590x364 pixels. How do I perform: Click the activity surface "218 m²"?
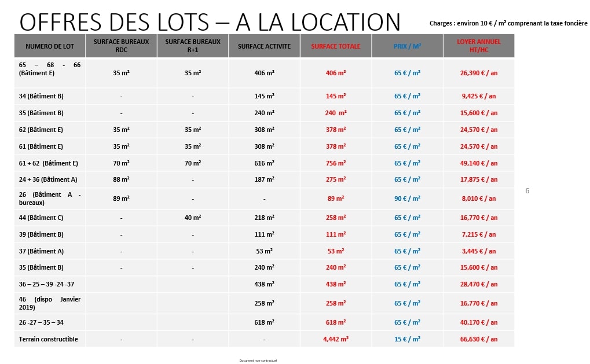tap(264, 218)
